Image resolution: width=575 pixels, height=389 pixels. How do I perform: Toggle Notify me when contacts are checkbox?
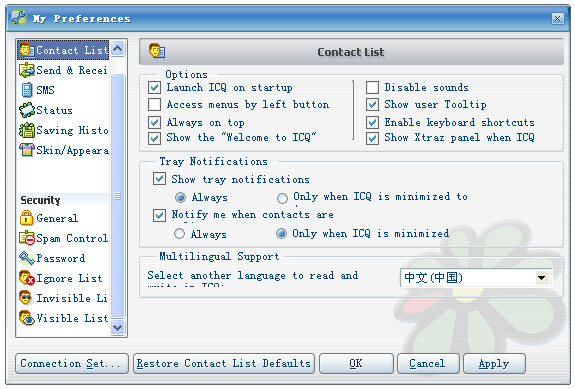point(159,215)
